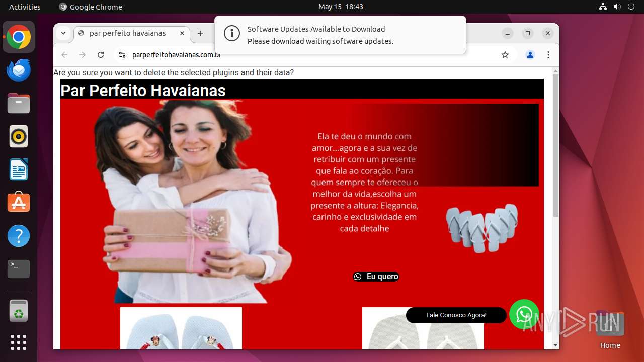The width and height of the screenshot is (644, 362).
Task: Click the scrollbar down arrow
Action: coord(555,345)
